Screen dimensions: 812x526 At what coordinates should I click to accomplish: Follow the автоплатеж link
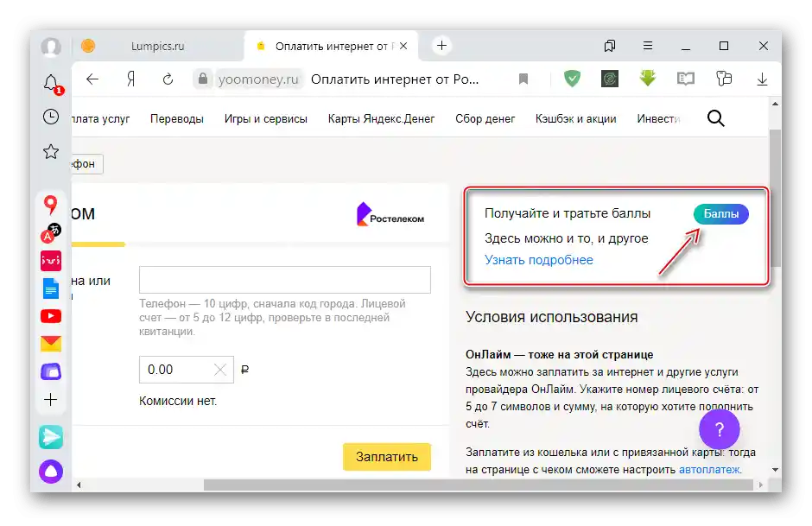(709, 470)
